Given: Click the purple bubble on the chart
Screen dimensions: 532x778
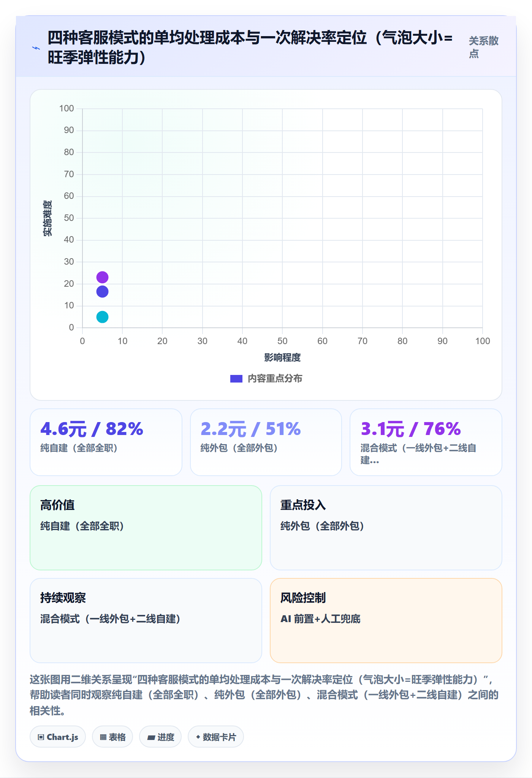Looking at the screenshot, I should coord(102,277).
